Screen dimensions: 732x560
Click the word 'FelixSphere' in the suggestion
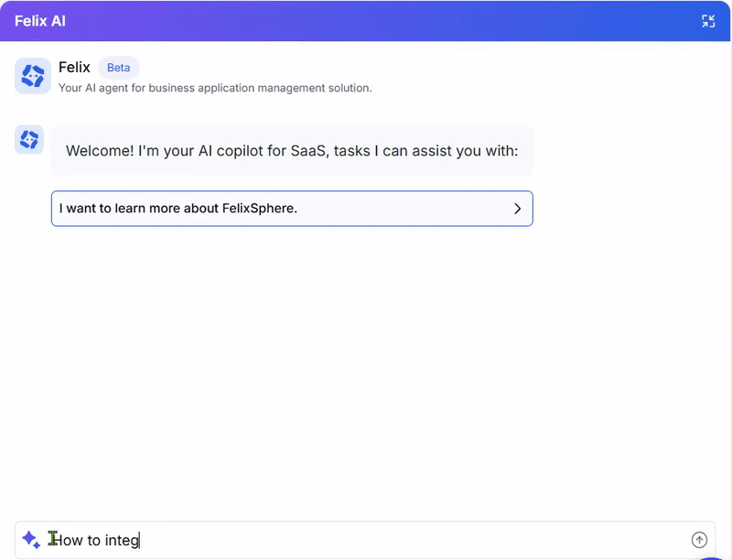(260, 209)
